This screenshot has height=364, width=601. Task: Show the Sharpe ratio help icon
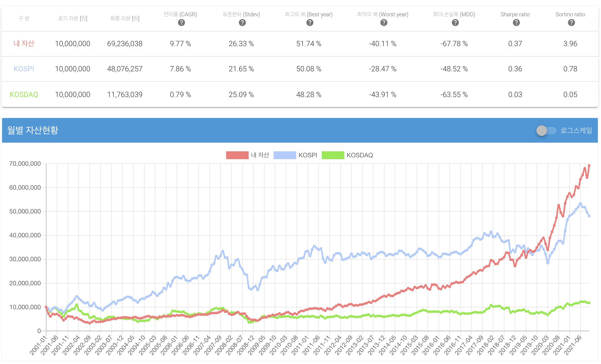point(516,23)
